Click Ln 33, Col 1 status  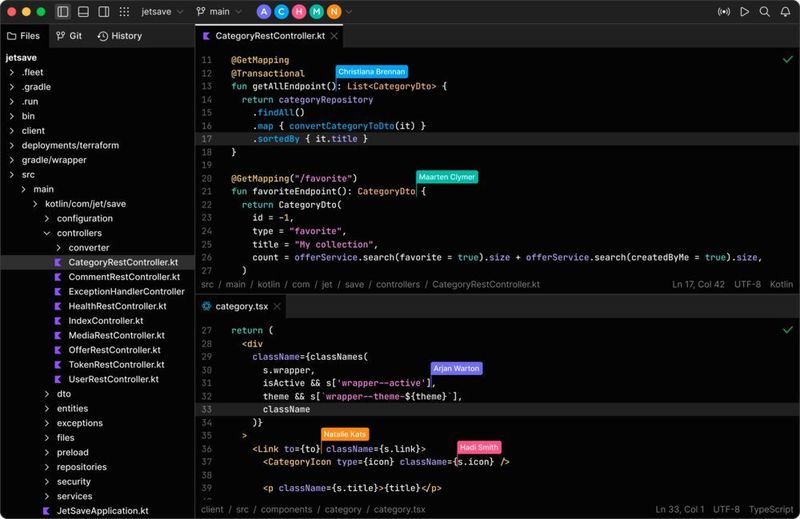[680, 509]
